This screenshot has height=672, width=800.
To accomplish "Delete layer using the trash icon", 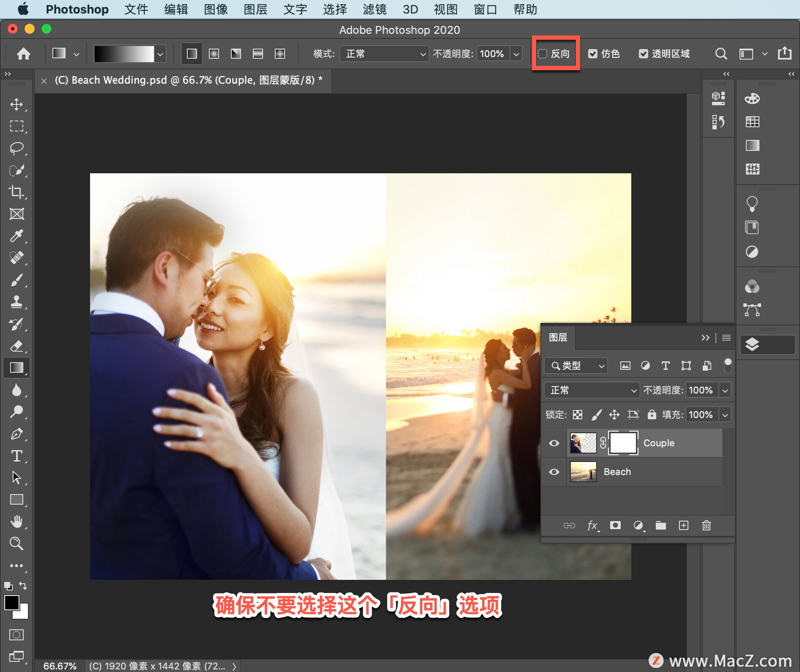I will tap(707, 525).
